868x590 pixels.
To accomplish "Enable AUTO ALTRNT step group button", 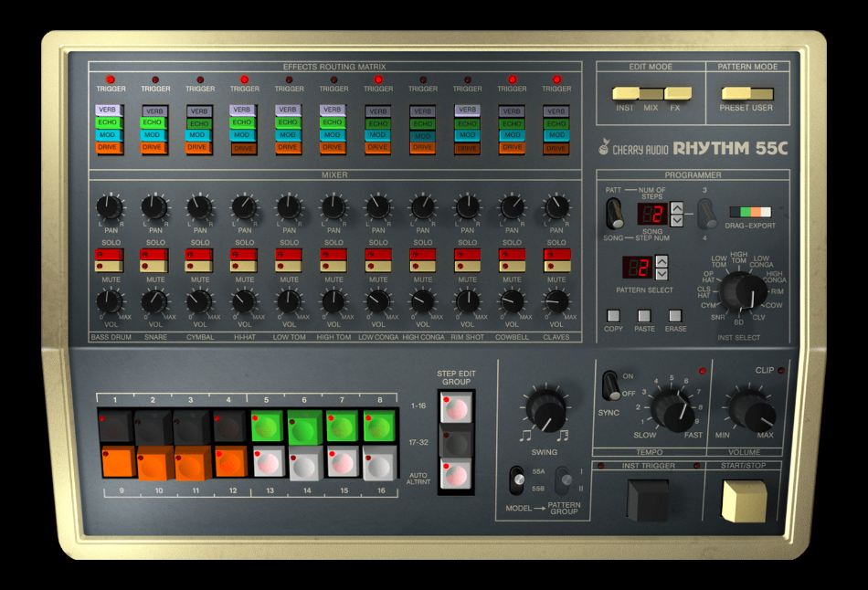I will pos(456,474).
